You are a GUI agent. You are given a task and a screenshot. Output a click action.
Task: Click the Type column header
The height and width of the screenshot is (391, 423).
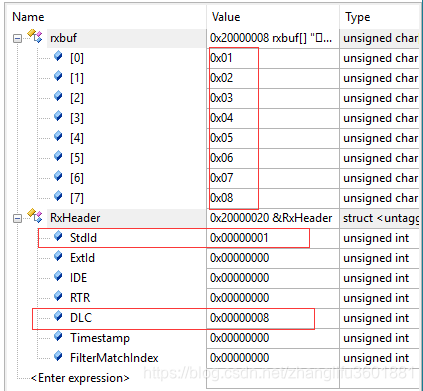point(357,18)
